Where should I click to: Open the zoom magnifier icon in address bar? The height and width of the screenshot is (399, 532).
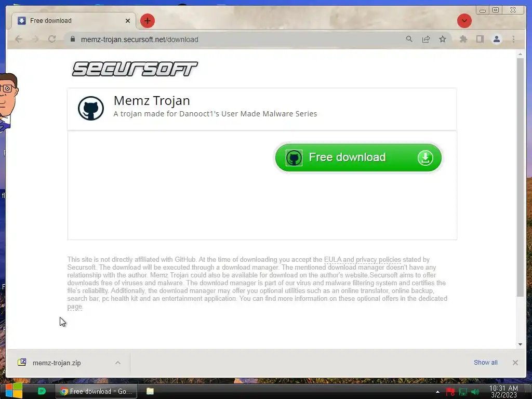pyautogui.click(x=409, y=39)
